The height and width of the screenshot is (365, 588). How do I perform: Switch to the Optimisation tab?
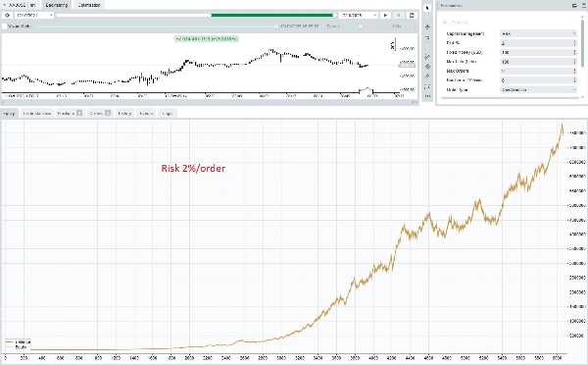pos(89,5)
